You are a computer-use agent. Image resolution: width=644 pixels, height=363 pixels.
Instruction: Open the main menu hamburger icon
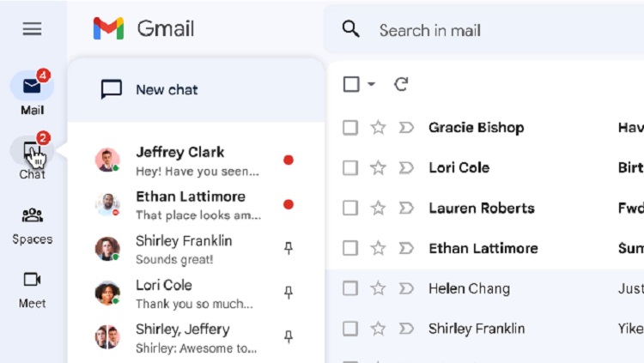click(x=32, y=28)
